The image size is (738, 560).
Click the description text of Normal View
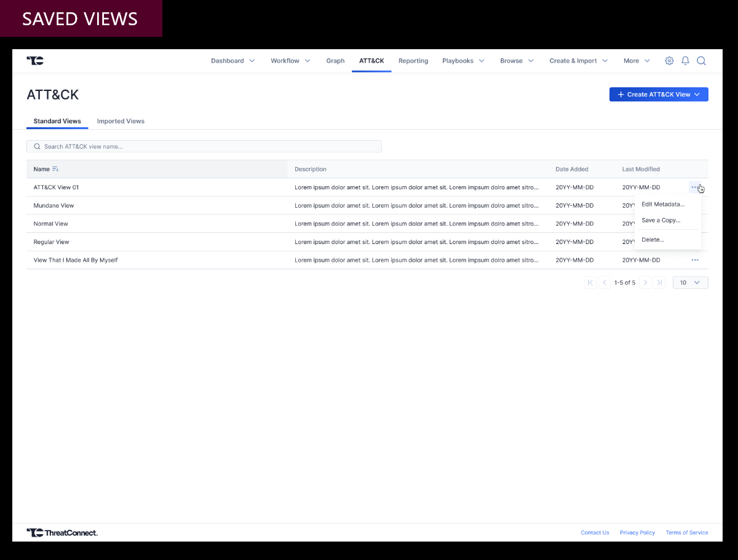(x=416, y=224)
